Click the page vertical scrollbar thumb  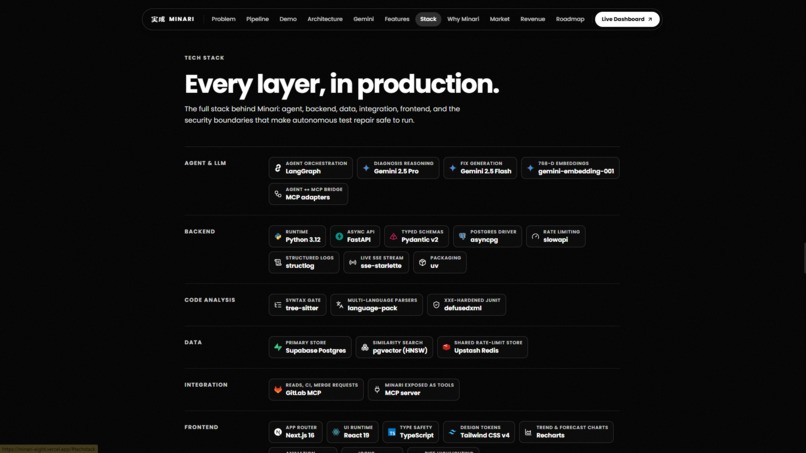pos(804,257)
